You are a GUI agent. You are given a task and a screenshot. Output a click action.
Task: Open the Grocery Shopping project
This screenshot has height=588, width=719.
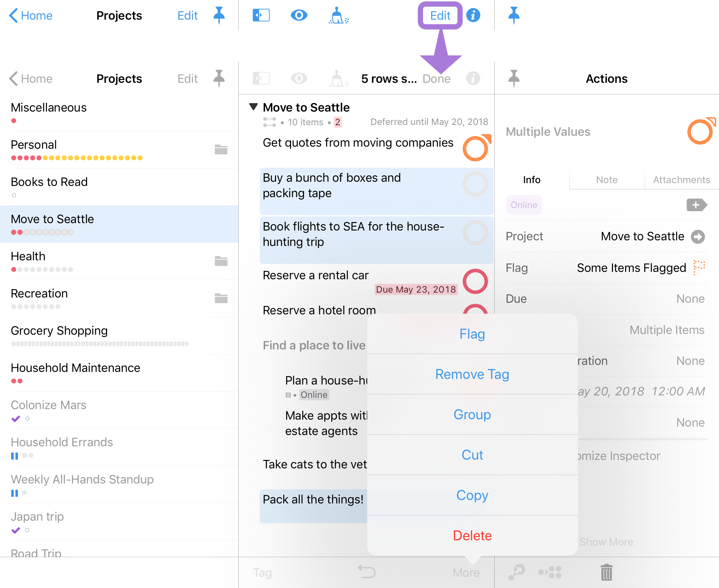click(119, 336)
